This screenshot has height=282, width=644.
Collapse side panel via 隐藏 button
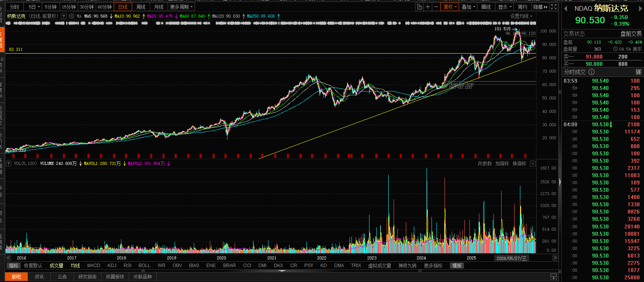click(540, 7)
